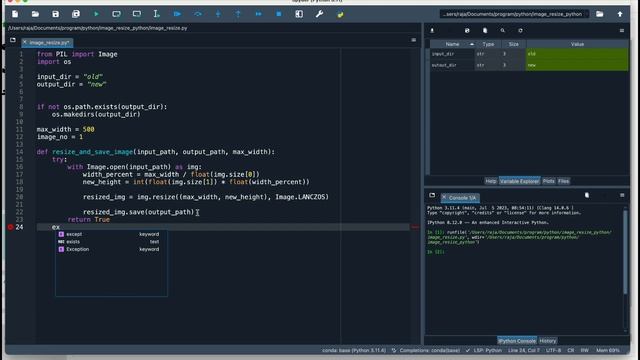Viewport: 640px width, 360px height.
Task: Choose 'exists' from the autocomplete list
Action: (x=111, y=242)
